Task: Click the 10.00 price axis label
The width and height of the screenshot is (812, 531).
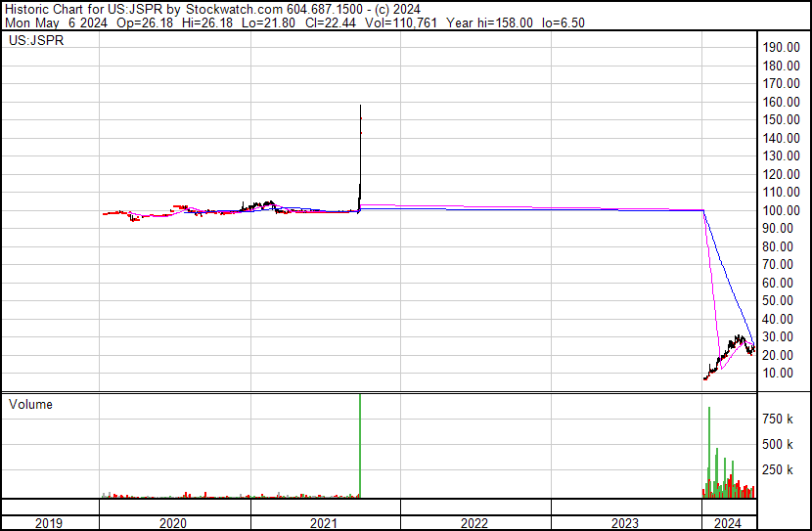Action: point(785,373)
